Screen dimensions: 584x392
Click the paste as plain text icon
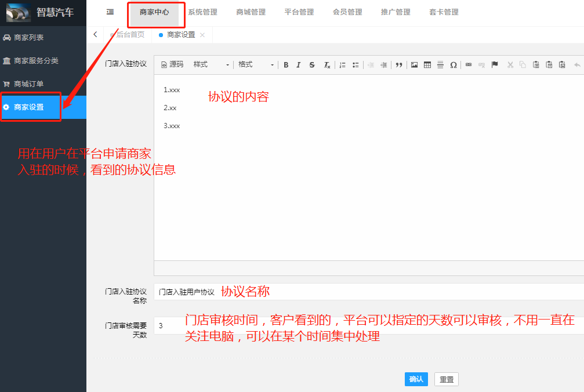pyautogui.click(x=549, y=65)
